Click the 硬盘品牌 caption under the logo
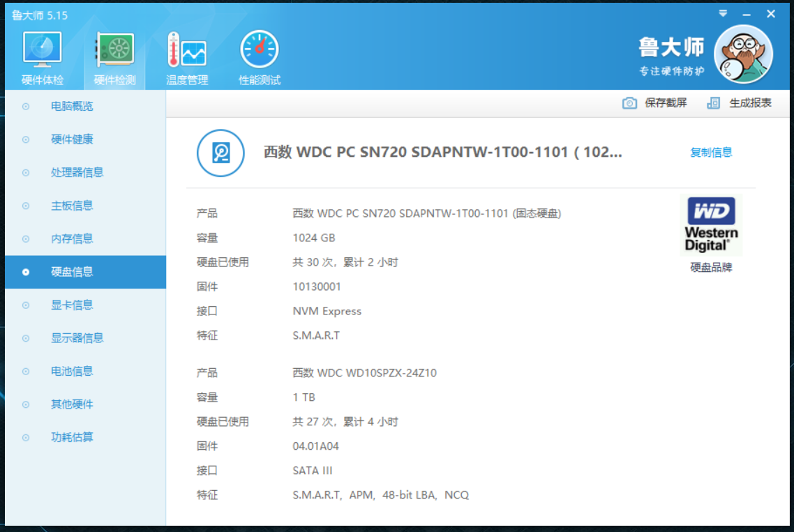 (x=711, y=267)
